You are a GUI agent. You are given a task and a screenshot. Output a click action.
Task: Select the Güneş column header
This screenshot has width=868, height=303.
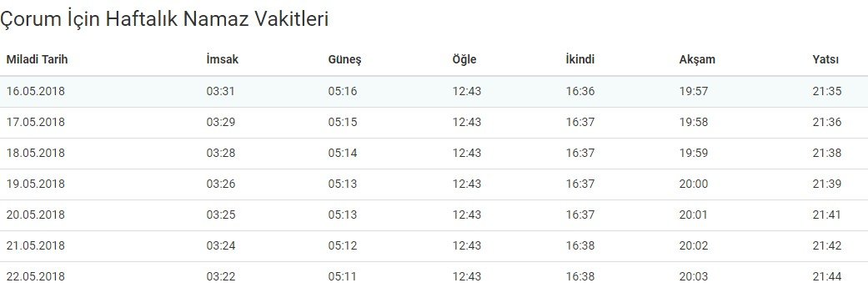[x=344, y=60]
